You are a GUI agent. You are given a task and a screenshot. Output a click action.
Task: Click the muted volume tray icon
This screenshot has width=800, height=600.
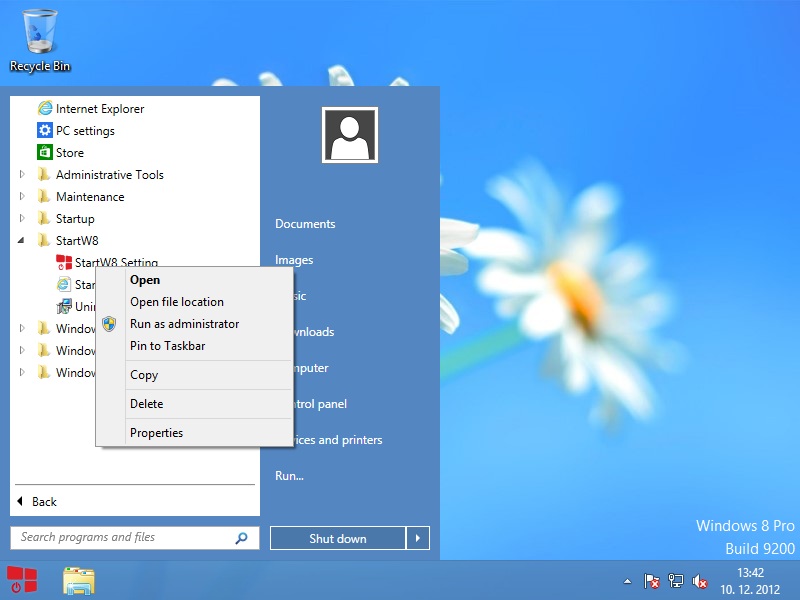[x=700, y=581]
